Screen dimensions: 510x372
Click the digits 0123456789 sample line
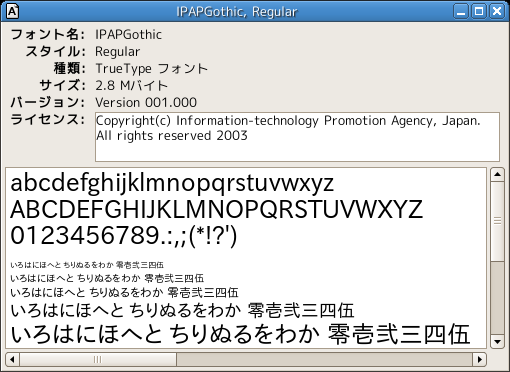(x=124, y=236)
